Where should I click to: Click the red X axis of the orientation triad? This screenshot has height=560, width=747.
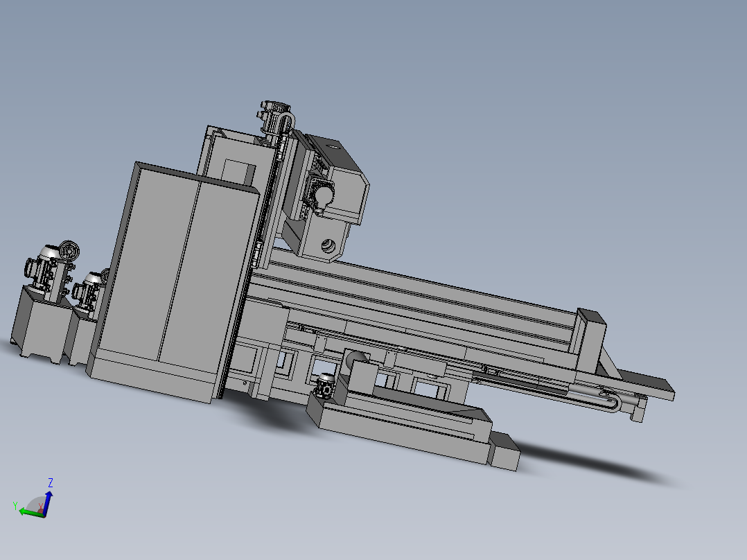pos(41,509)
